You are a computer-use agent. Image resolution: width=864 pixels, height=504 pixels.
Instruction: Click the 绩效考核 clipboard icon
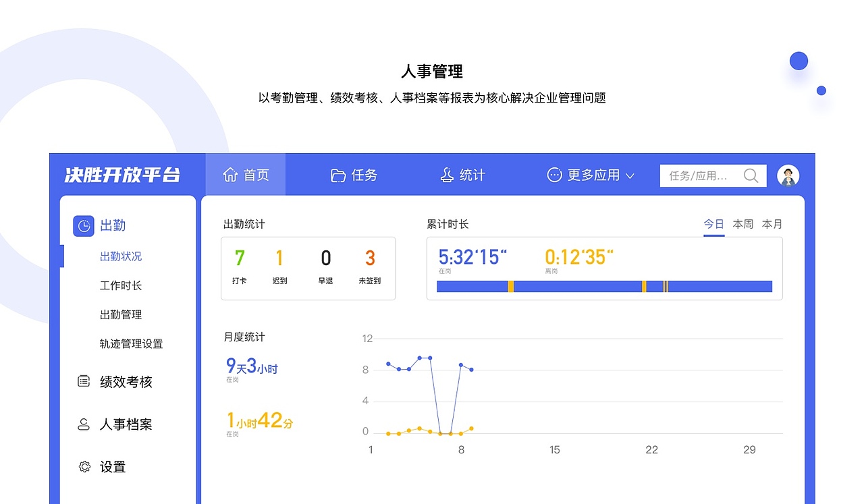(83, 381)
